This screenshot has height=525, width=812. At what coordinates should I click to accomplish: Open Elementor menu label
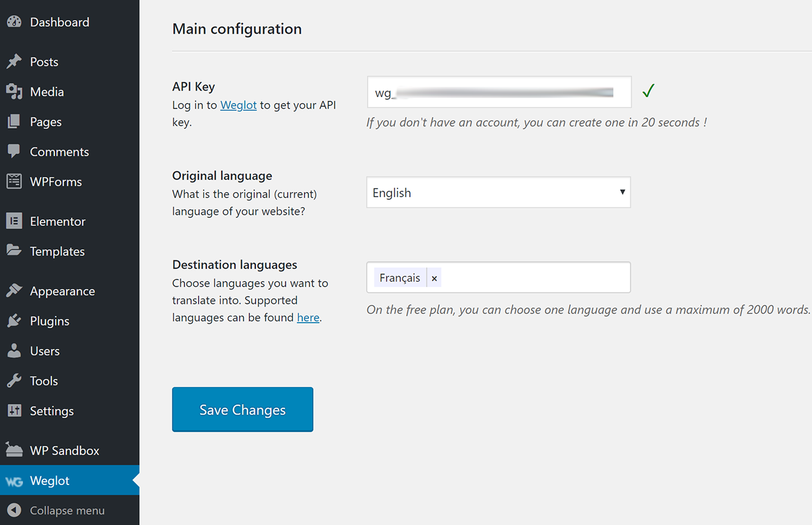click(57, 221)
